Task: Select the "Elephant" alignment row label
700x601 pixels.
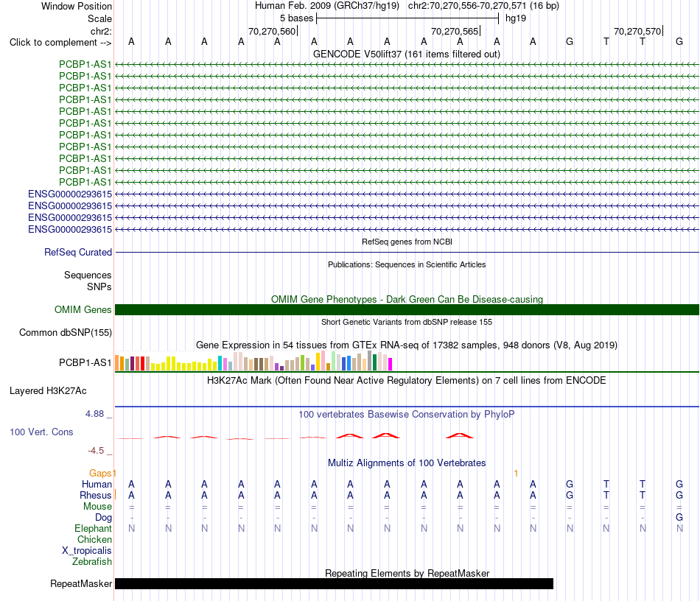Action: (94, 529)
